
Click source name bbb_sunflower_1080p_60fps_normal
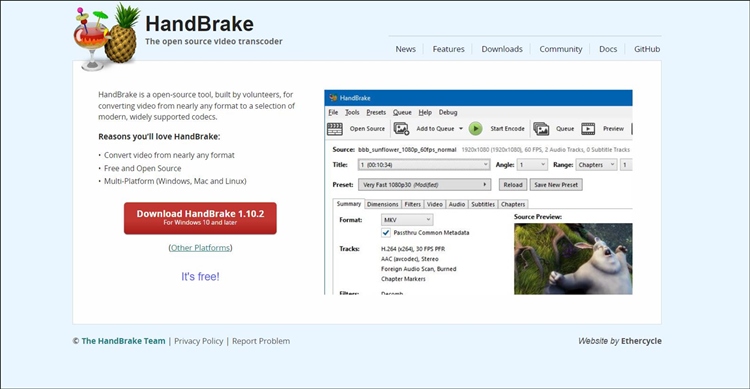pyautogui.click(x=407, y=150)
